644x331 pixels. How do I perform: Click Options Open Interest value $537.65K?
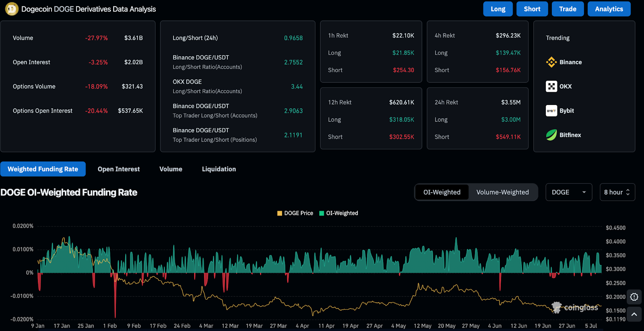point(130,111)
